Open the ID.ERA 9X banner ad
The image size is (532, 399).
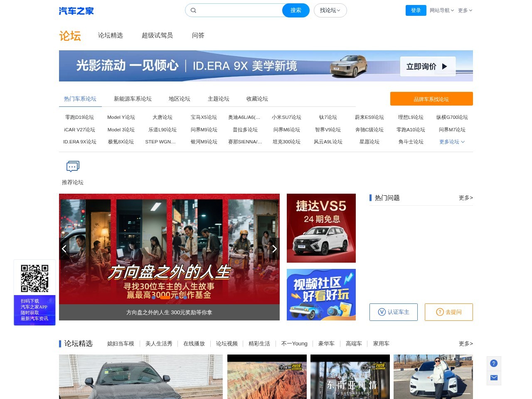[266, 66]
